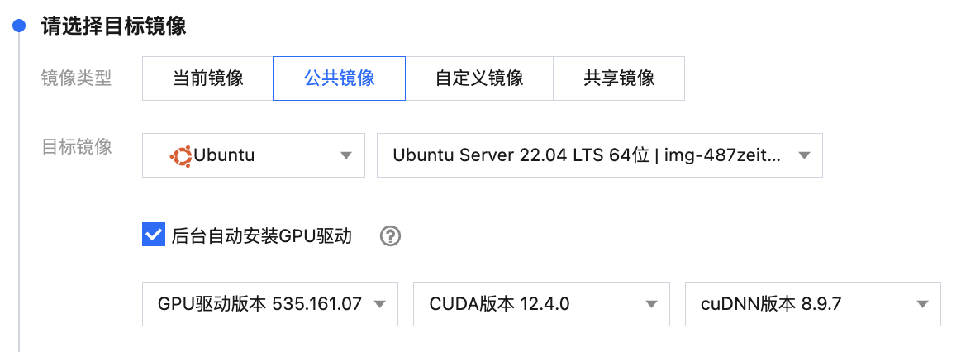Click the arrow beside CUDA版本 12.4.0
The width and height of the screenshot is (980, 352).
coord(651,304)
